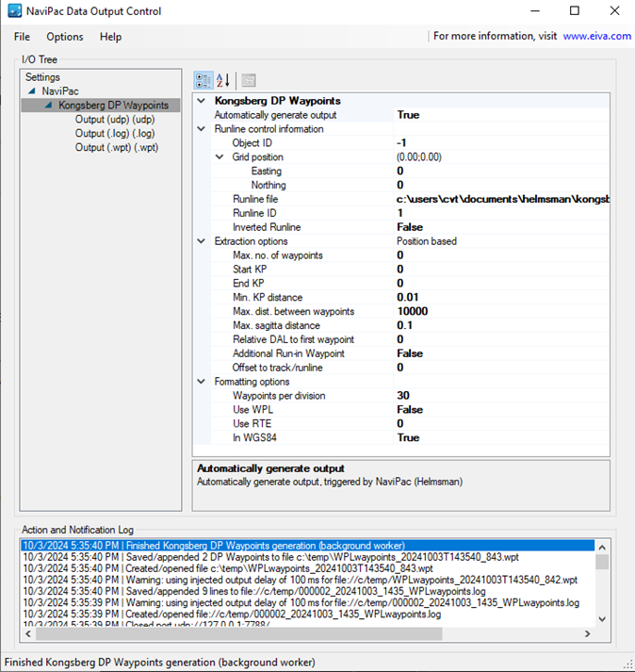Click the log vertical scrollbar thumb

(x=602, y=562)
